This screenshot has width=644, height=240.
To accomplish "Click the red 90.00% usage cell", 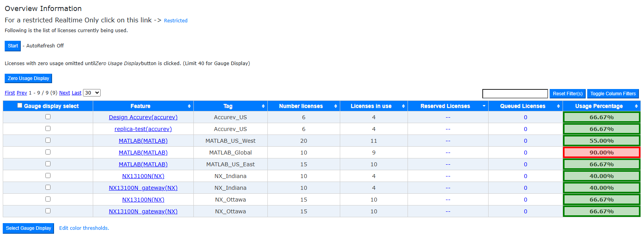I will 602,153.
